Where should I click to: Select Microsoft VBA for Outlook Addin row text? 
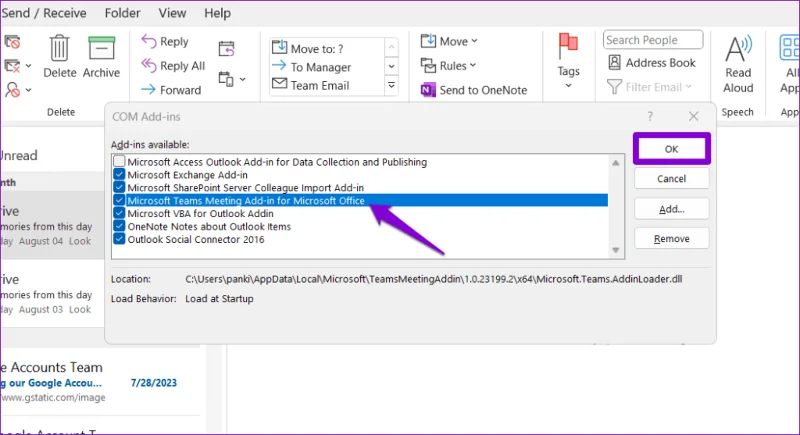tap(201, 213)
